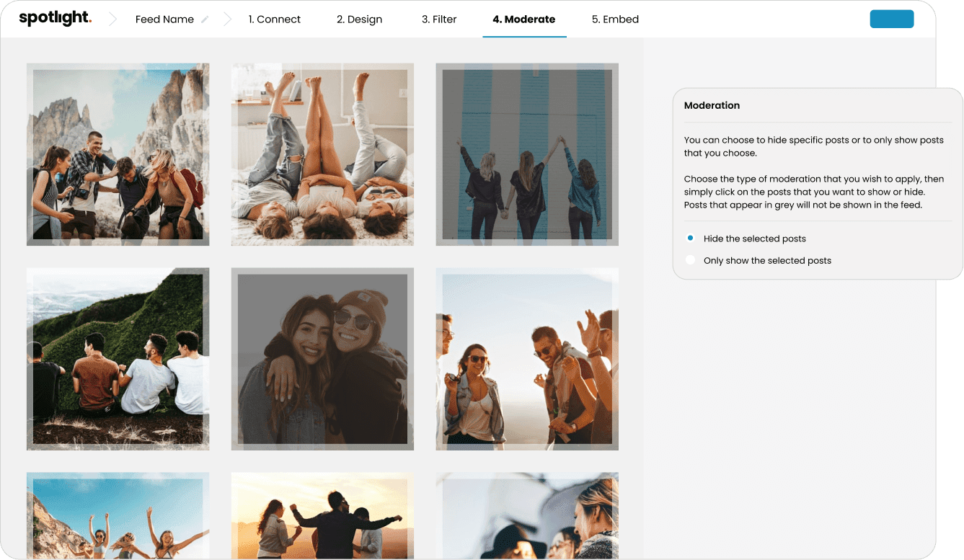Screen dimensions: 964x560
Task: Select the sunglasses beach party photo
Action: [x=526, y=359]
